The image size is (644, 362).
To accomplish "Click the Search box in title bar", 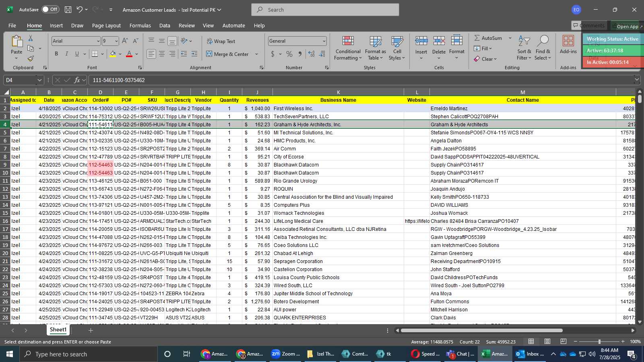I will tap(325, 10).
